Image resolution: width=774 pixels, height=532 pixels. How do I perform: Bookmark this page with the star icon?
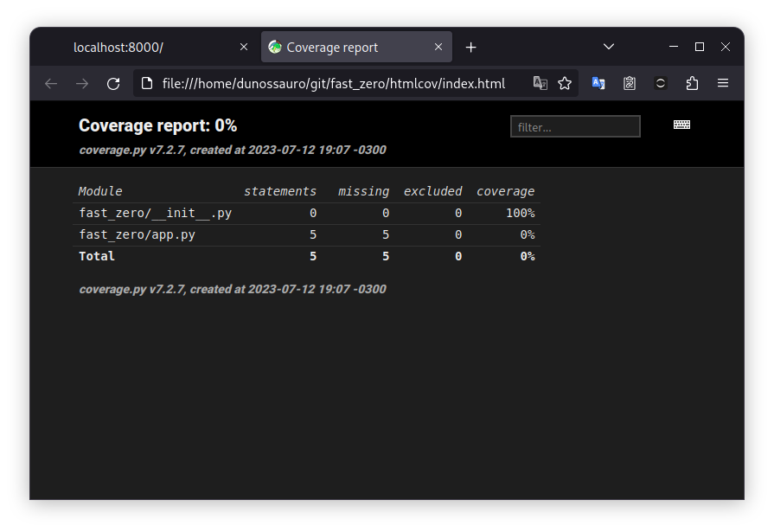click(565, 84)
